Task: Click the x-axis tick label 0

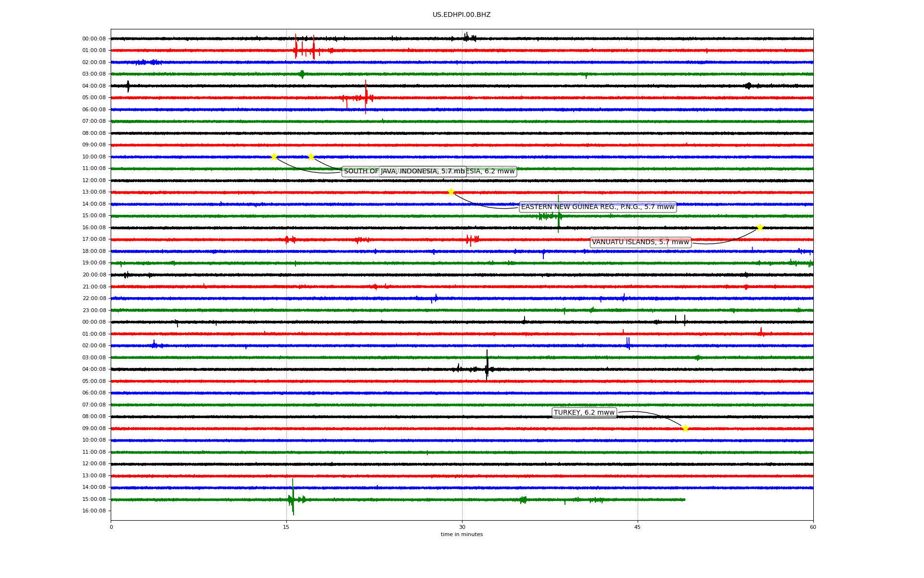Action: coord(111,527)
